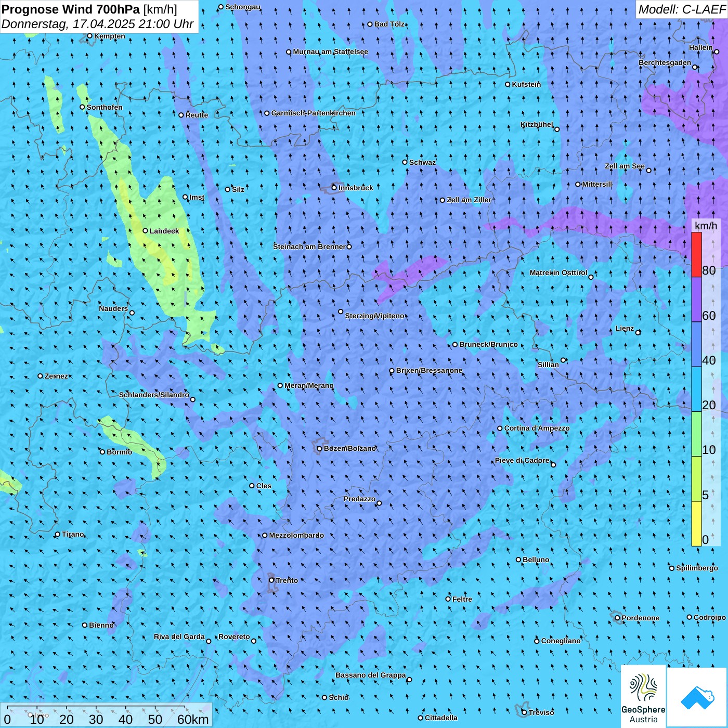Click the Landeck city label
This screenshot has height=728, width=728.
click(164, 231)
